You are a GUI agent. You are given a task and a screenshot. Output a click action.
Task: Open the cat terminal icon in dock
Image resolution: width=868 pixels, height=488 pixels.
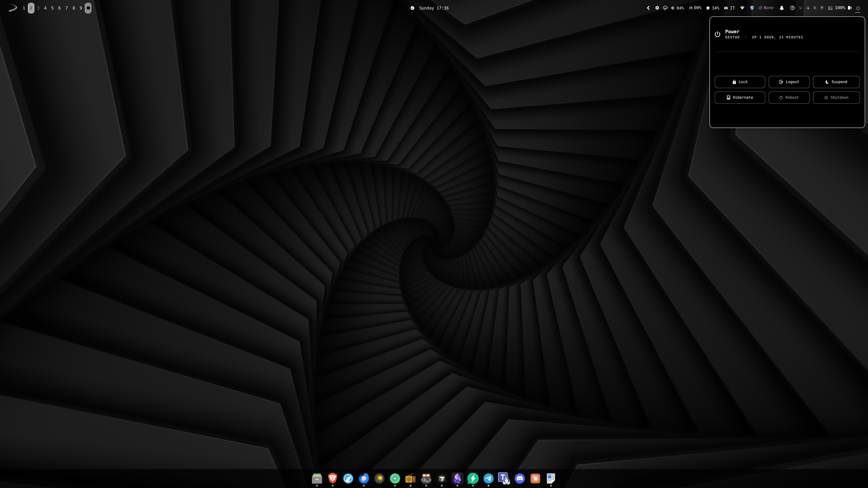(x=426, y=479)
